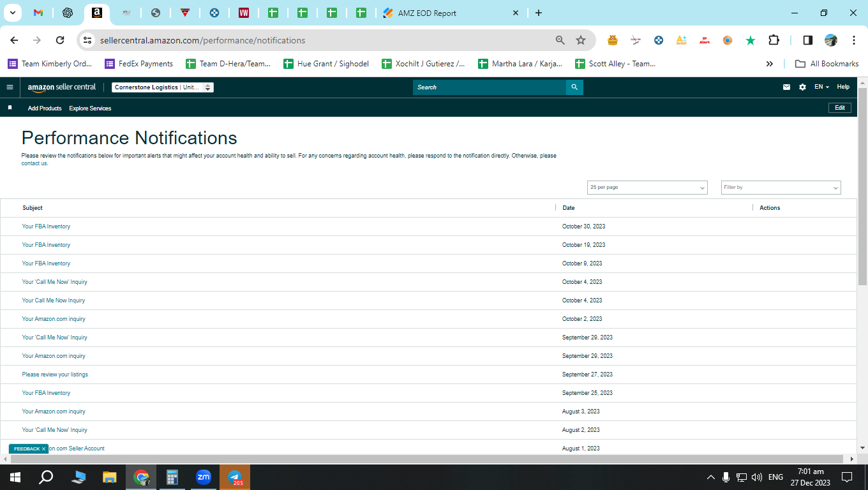Open Calculator from the taskbar

click(x=172, y=477)
